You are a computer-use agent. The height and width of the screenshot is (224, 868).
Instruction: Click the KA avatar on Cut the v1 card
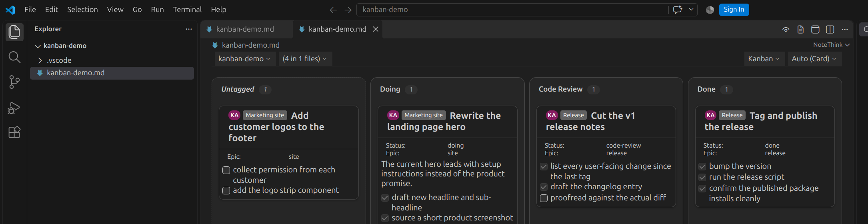click(552, 115)
